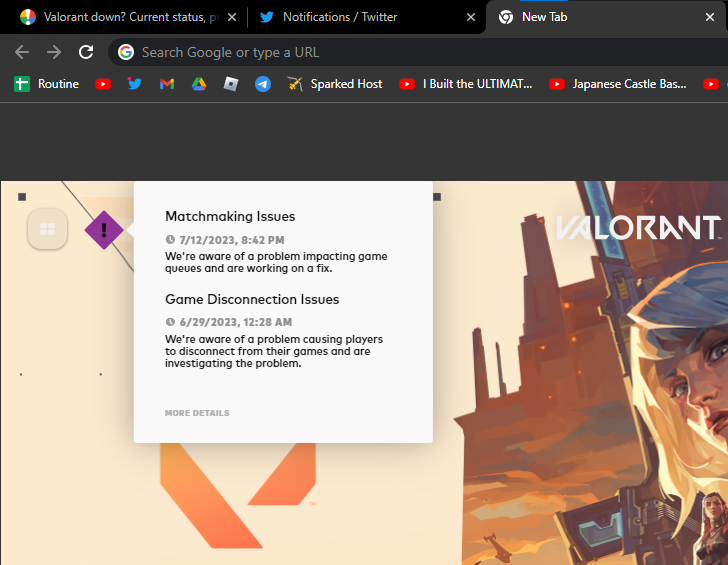Click the Matchmaking Issues heading
728x565 pixels.
coord(230,216)
